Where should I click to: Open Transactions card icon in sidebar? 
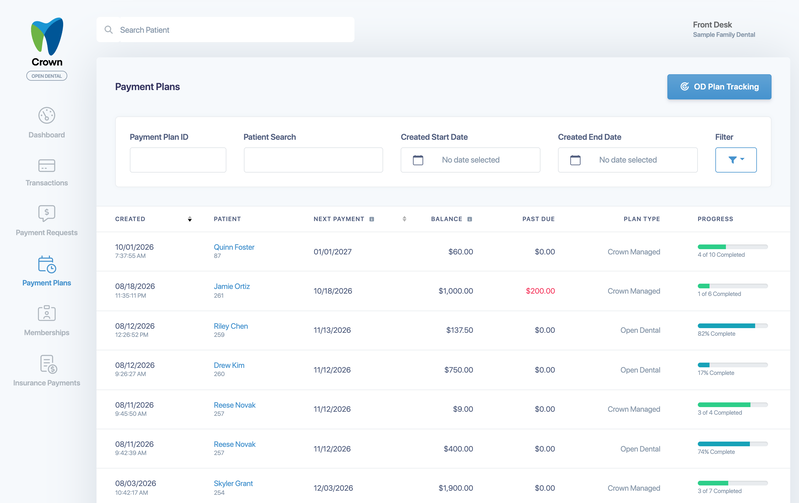(x=46, y=166)
